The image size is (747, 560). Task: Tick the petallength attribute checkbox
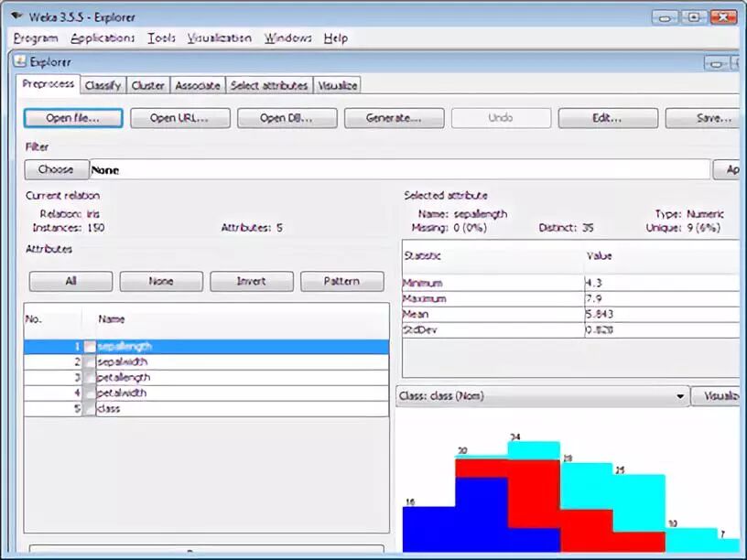pyautogui.click(x=90, y=378)
